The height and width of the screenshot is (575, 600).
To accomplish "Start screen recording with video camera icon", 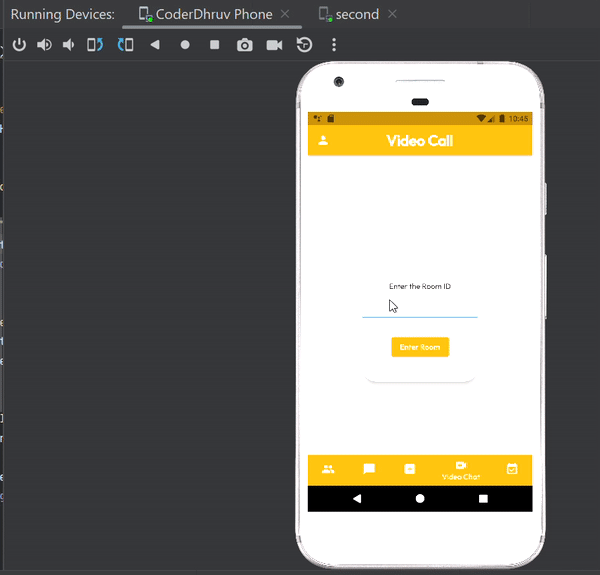I will click(x=274, y=45).
